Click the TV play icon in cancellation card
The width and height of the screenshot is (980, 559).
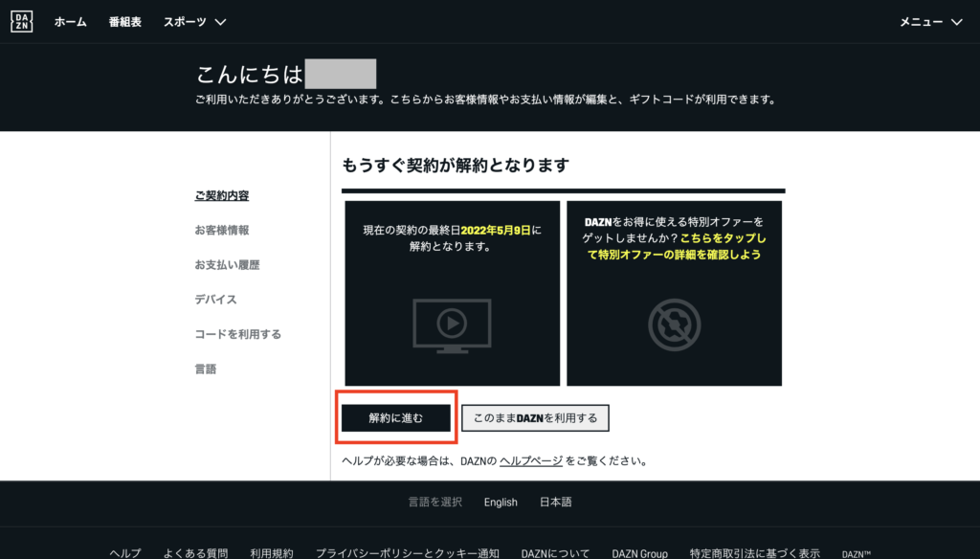452,325
